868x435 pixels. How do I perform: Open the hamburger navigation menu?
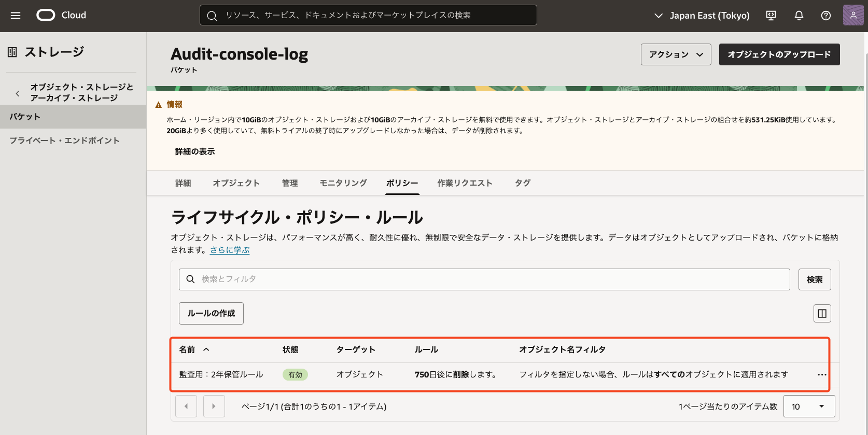click(16, 16)
